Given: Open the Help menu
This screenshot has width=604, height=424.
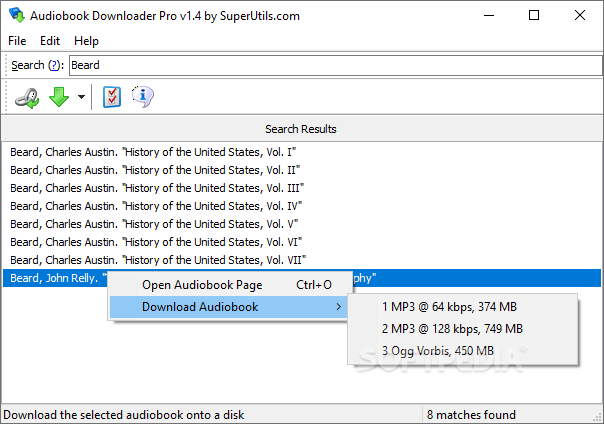Looking at the screenshot, I should point(86,41).
